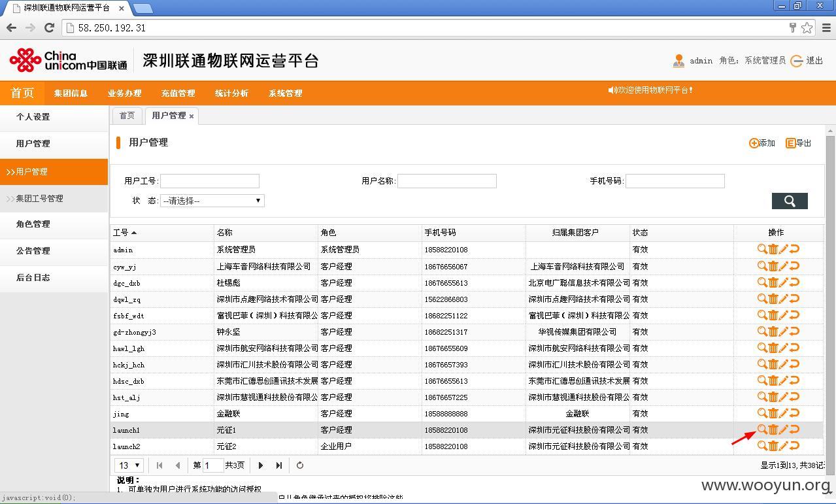This screenshot has width=836, height=504.
Task: Delete user hst_alj via trash icon
Action: pos(773,397)
